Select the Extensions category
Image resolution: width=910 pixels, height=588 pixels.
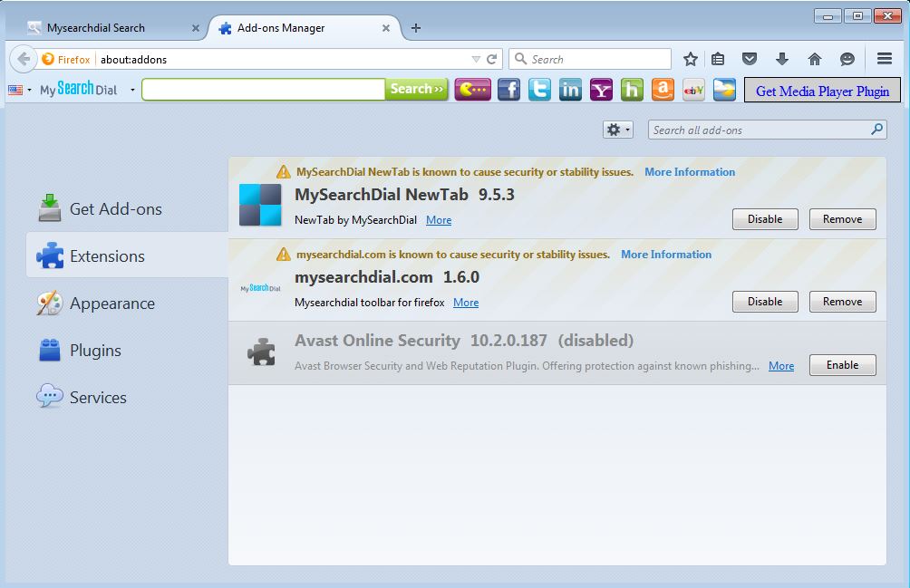tap(127, 255)
